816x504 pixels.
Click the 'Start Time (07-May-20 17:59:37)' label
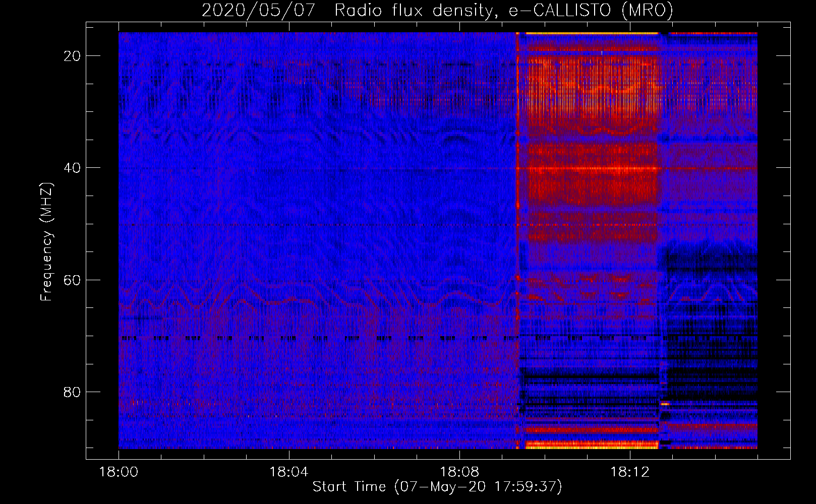coord(437,487)
